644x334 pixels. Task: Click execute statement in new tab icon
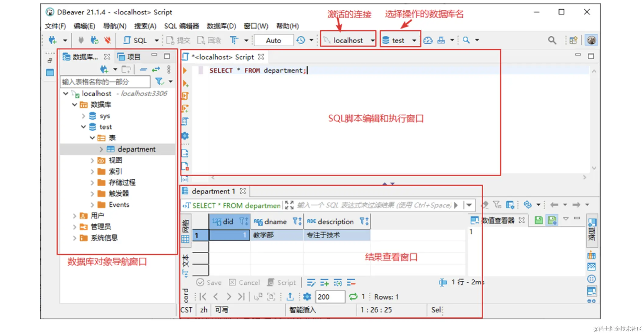tap(185, 83)
